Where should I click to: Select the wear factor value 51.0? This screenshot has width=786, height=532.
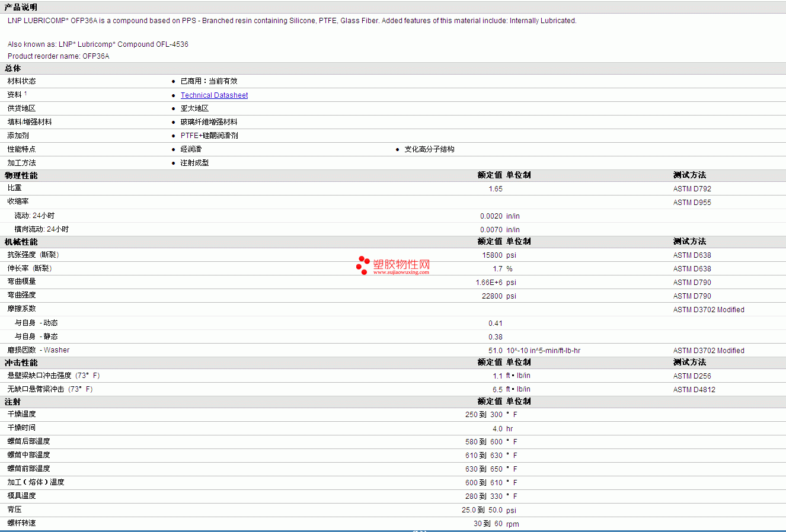tap(496, 351)
